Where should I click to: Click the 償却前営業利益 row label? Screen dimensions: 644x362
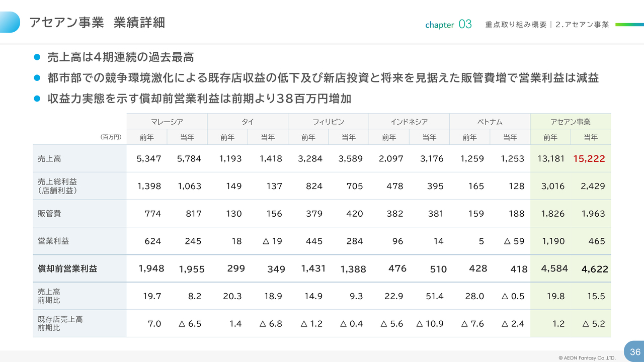point(67,269)
